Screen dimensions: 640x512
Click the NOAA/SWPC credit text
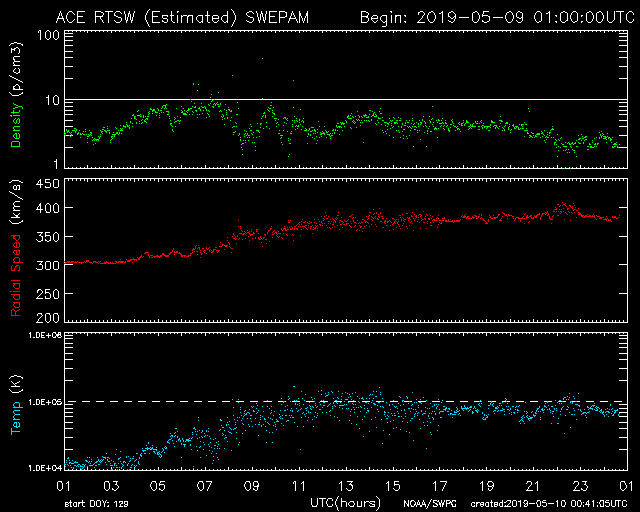click(428, 504)
